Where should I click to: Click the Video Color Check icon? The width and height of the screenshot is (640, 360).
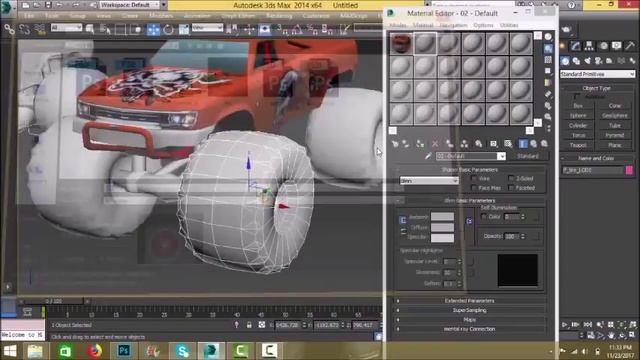548,83
